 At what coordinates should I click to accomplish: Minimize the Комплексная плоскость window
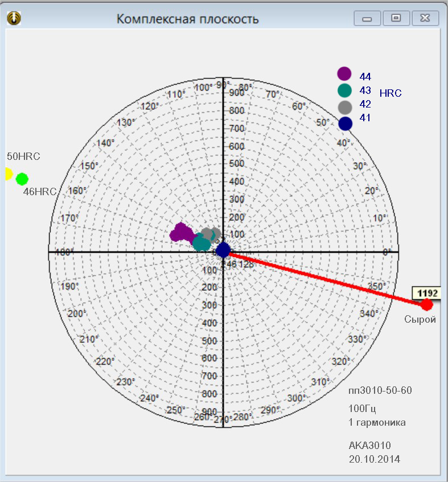pyautogui.click(x=367, y=18)
